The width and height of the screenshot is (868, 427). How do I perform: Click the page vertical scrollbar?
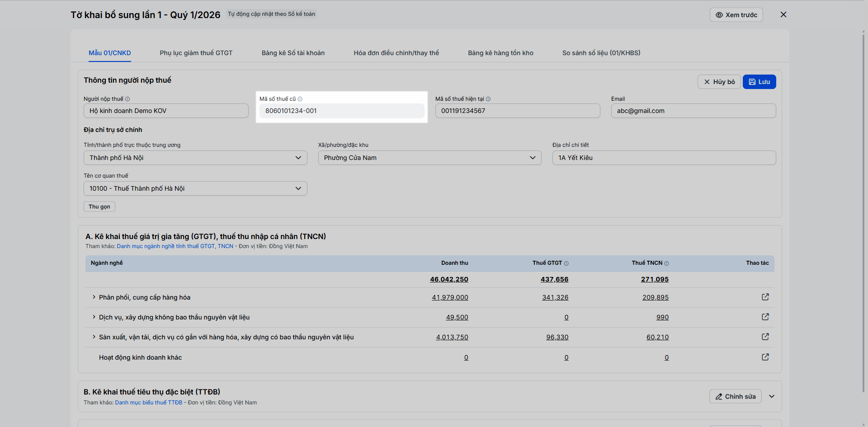coord(864,212)
